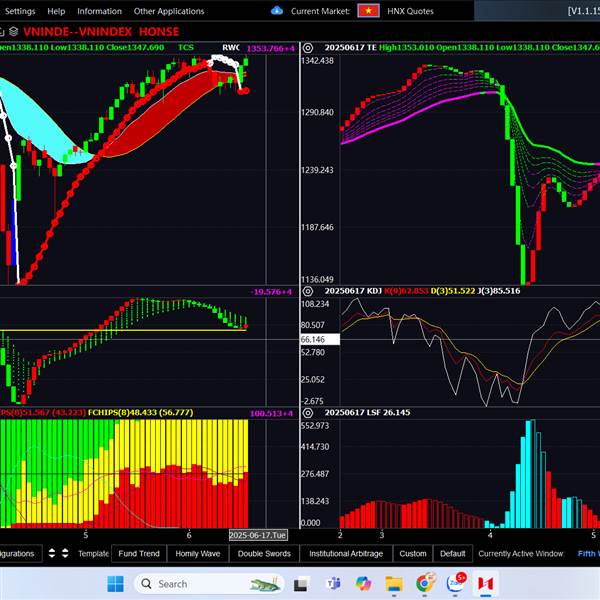Click the Vietnam flag market icon

[368, 11]
